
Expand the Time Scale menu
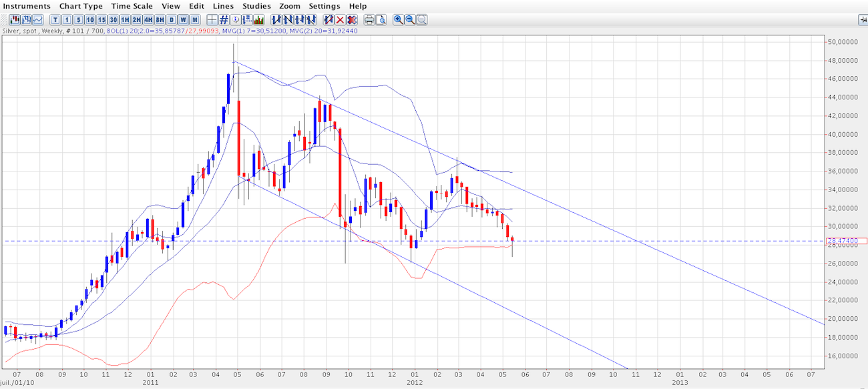pos(132,6)
